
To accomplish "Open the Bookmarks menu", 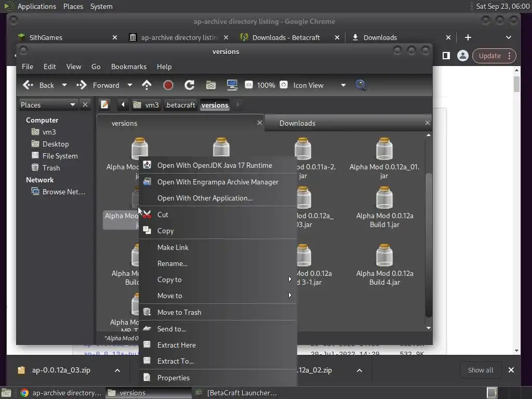I will 129,66.
